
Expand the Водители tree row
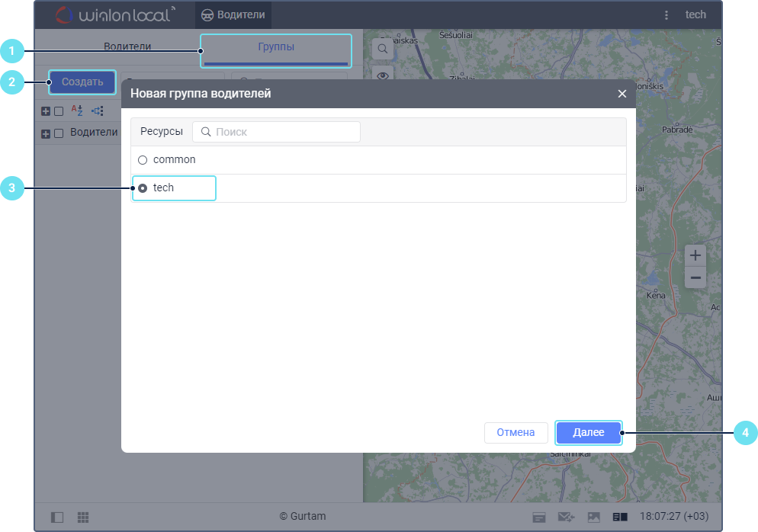coord(46,133)
